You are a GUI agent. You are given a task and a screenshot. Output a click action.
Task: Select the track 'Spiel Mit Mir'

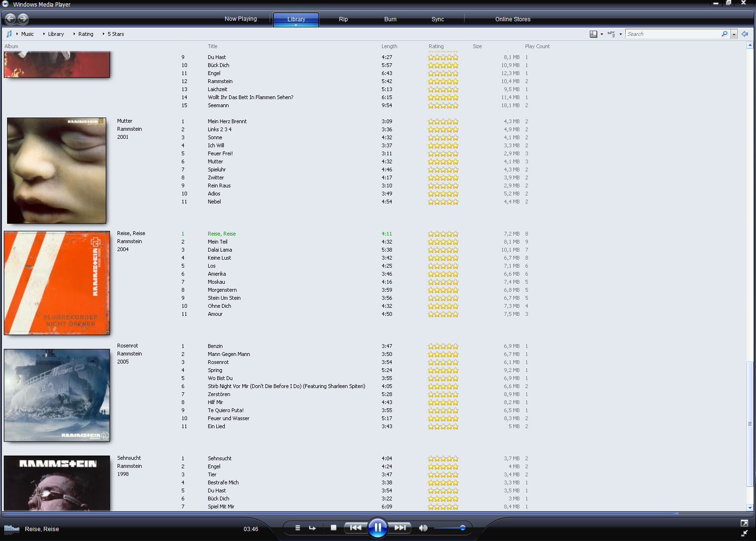pyautogui.click(x=221, y=507)
